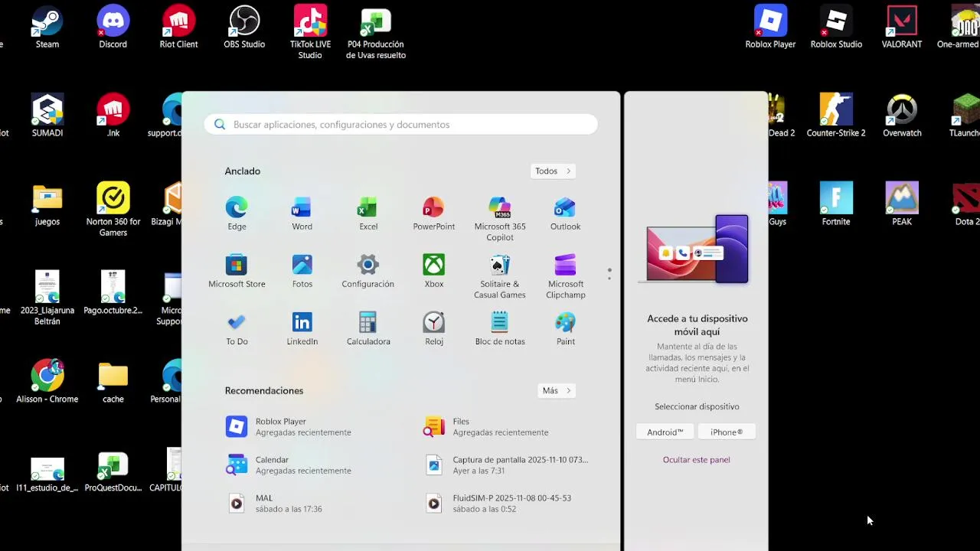
Task: Select the Riot Client desktop shortcut
Action: (x=178, y=28)
